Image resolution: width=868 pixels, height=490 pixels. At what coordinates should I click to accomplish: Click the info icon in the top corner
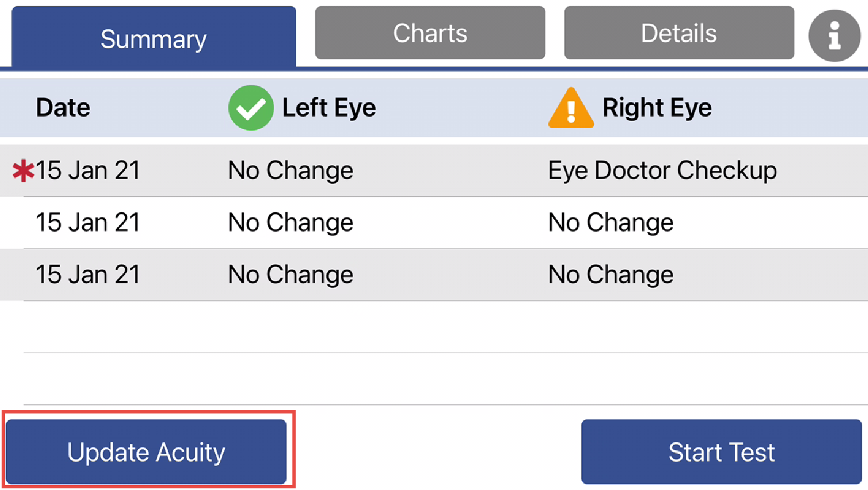834,35
